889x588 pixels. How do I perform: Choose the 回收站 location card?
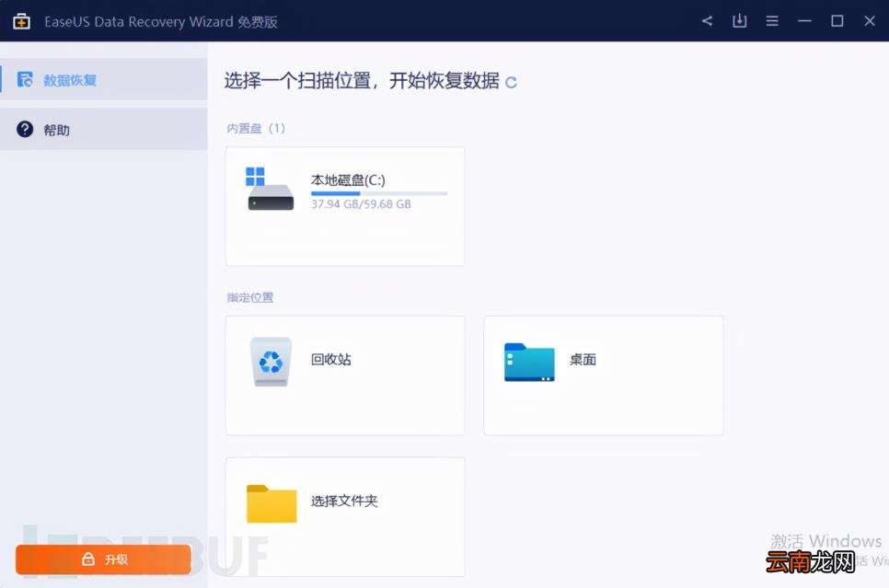(x=345, y=375)
